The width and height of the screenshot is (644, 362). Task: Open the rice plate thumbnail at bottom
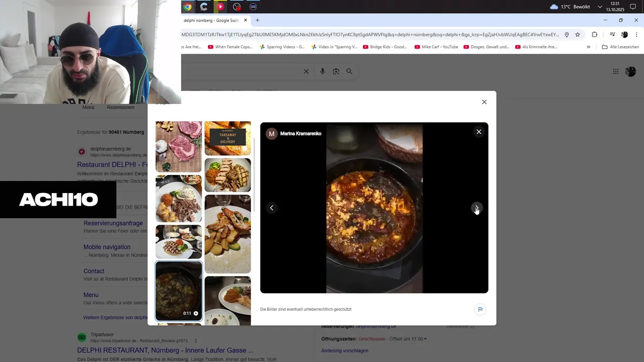click(x=227, y=300)
